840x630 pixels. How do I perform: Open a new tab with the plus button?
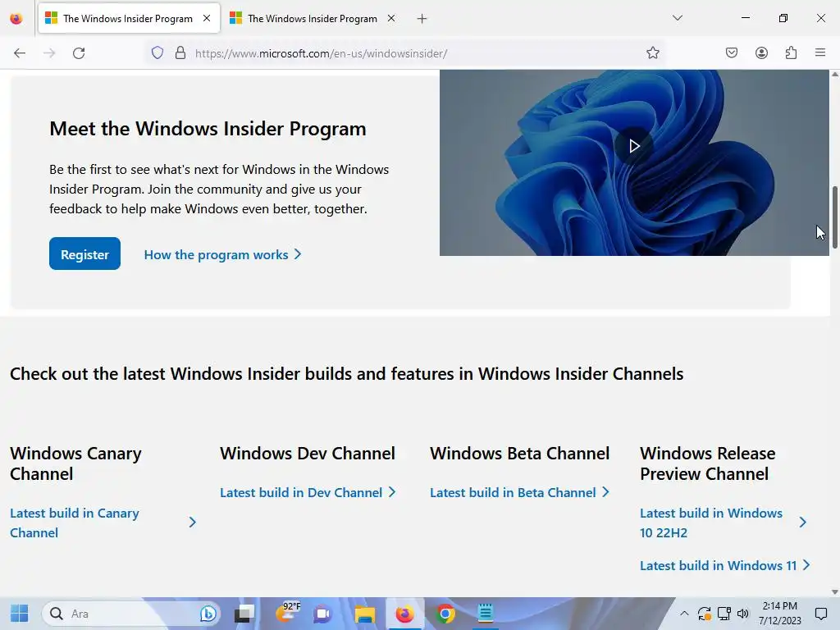coord(422,19)
